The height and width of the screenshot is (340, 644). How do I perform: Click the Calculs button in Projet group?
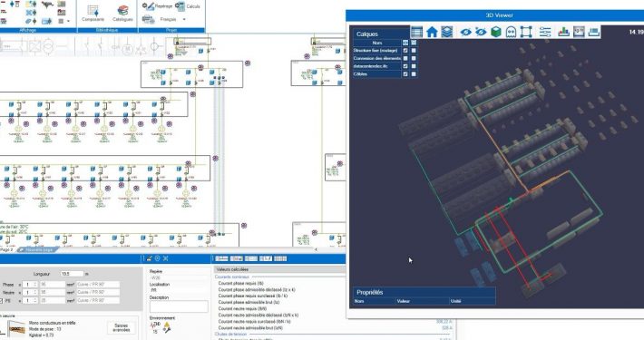(188, 6)
